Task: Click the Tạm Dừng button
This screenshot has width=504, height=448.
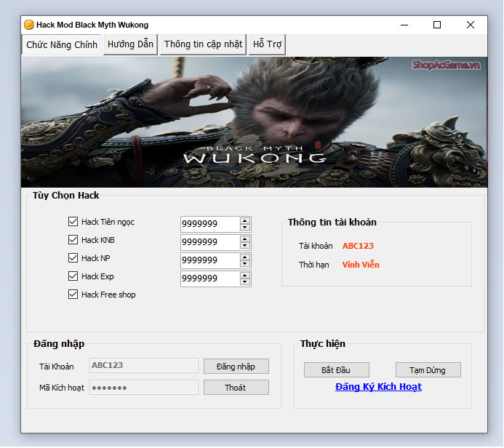Action: click(x=428, y=370)
